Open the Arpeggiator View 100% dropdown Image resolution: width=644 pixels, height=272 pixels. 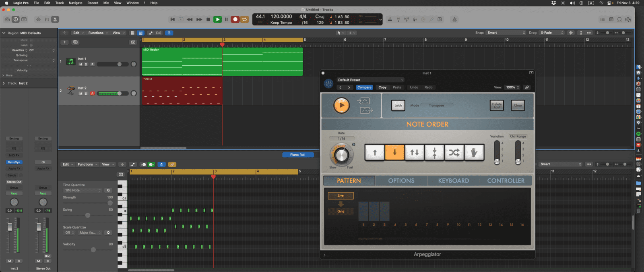click(513, 87)
